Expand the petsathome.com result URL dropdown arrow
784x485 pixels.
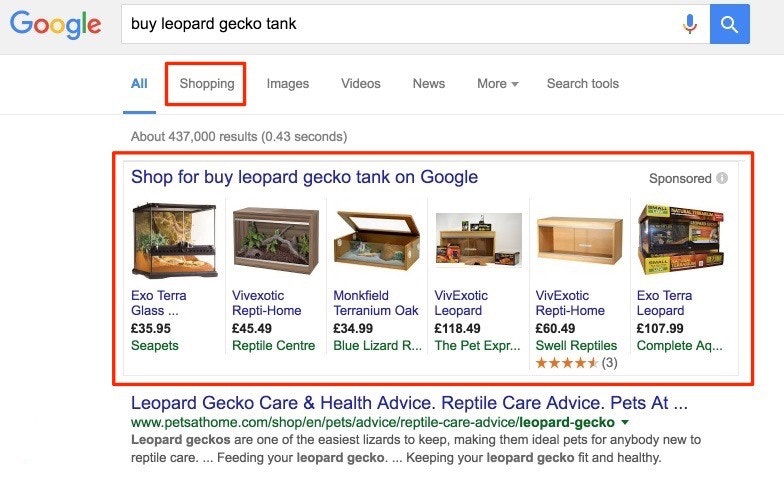coord(625,424)
